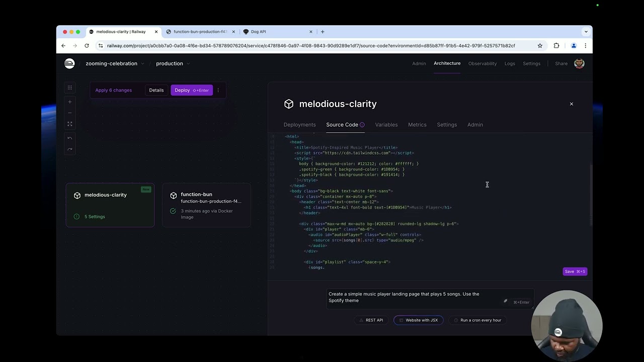Open Logs in top navigation
Viewport: 644px width, 362px height.
(x=510, y=64)
